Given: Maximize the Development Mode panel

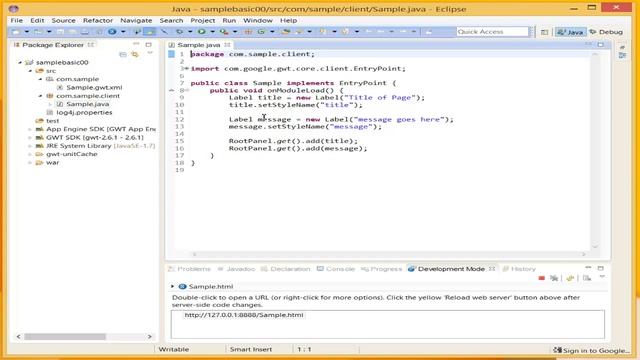Looking at the screenshot, I should click(x=600, y=268).
